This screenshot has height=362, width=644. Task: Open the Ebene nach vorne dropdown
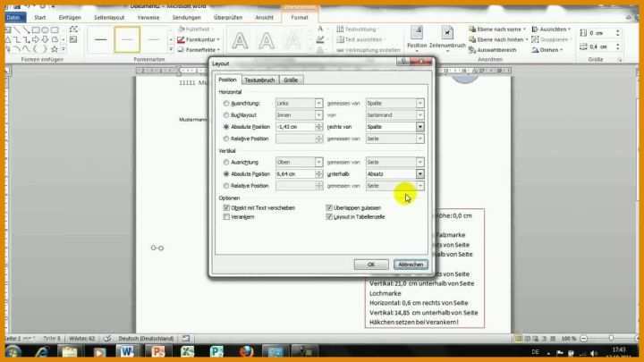(497, 29)
